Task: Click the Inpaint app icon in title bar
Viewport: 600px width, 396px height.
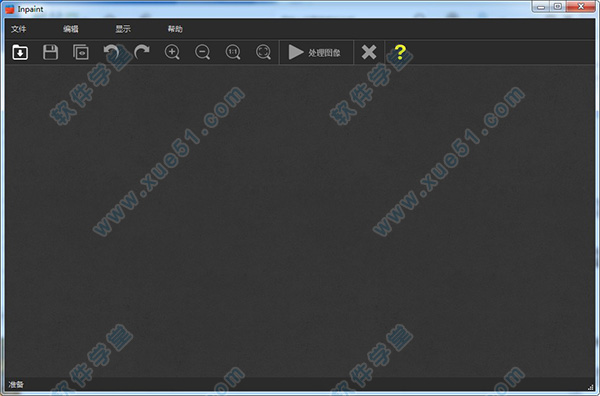Action: pyautogui.click(x=10, y=9)
